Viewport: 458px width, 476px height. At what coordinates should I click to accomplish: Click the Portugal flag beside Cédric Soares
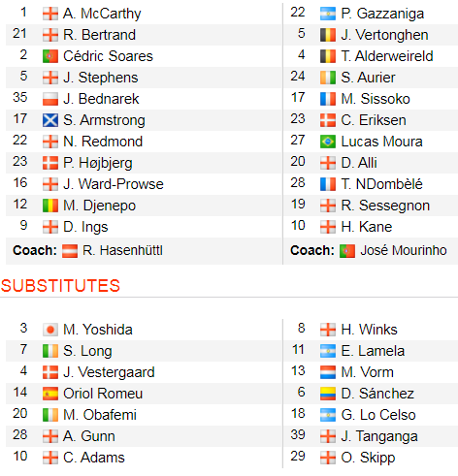(50, 56)
